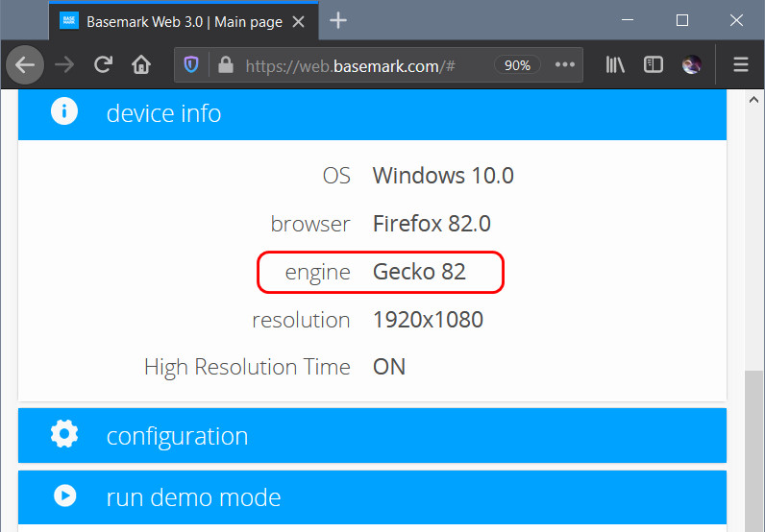
Task: Click the 'browser' label
Action: point(310,225)
